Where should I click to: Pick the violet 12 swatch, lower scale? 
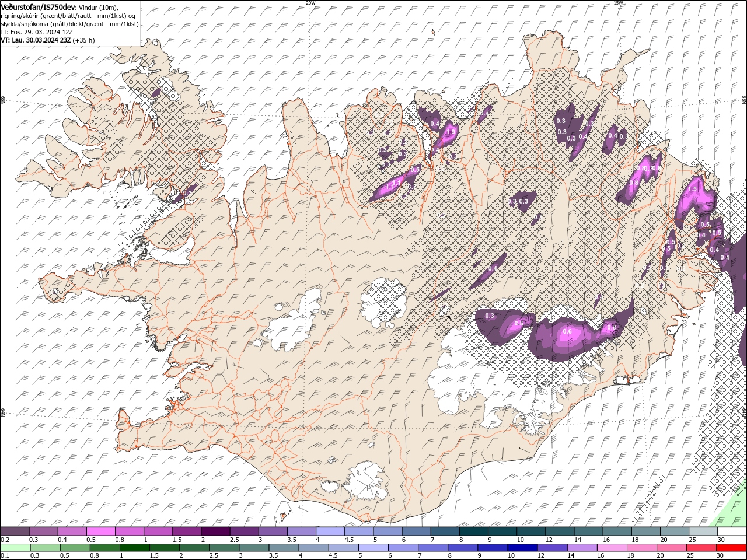click(x=553, y=548)
